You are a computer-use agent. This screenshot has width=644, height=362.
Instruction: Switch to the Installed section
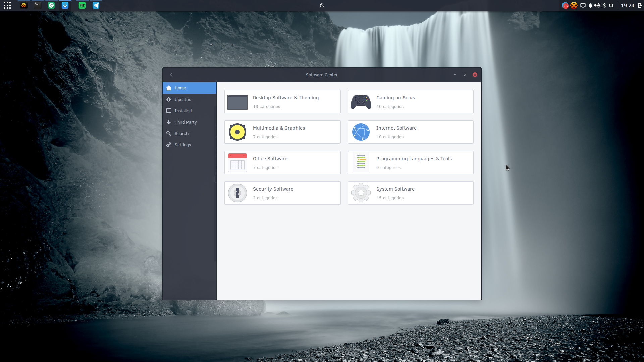[190, 111]
